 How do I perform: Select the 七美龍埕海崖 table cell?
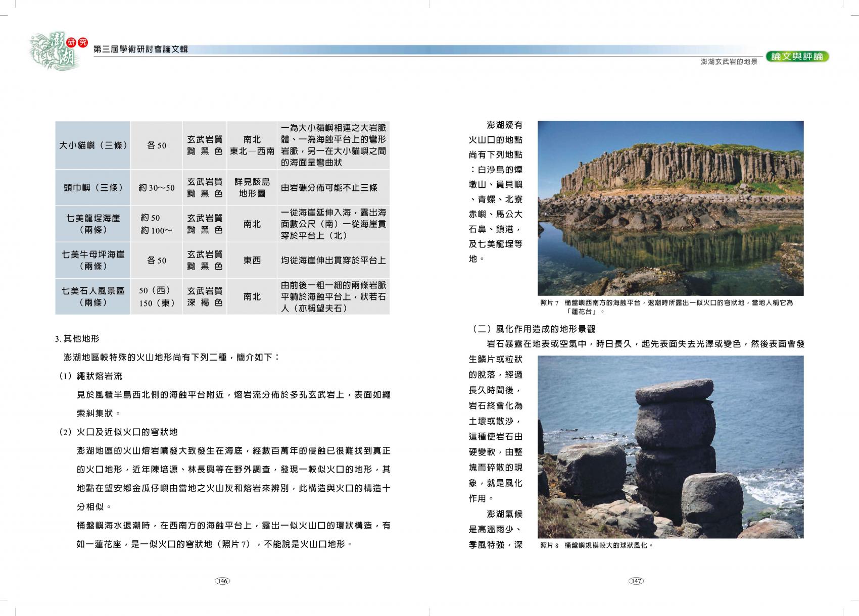tap(93, 224)
